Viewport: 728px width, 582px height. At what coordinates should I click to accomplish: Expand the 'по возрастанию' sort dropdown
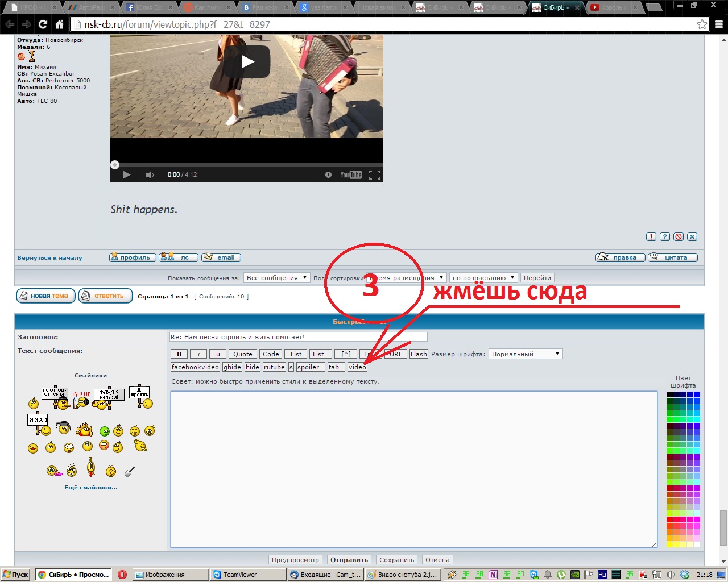(483, 278)
